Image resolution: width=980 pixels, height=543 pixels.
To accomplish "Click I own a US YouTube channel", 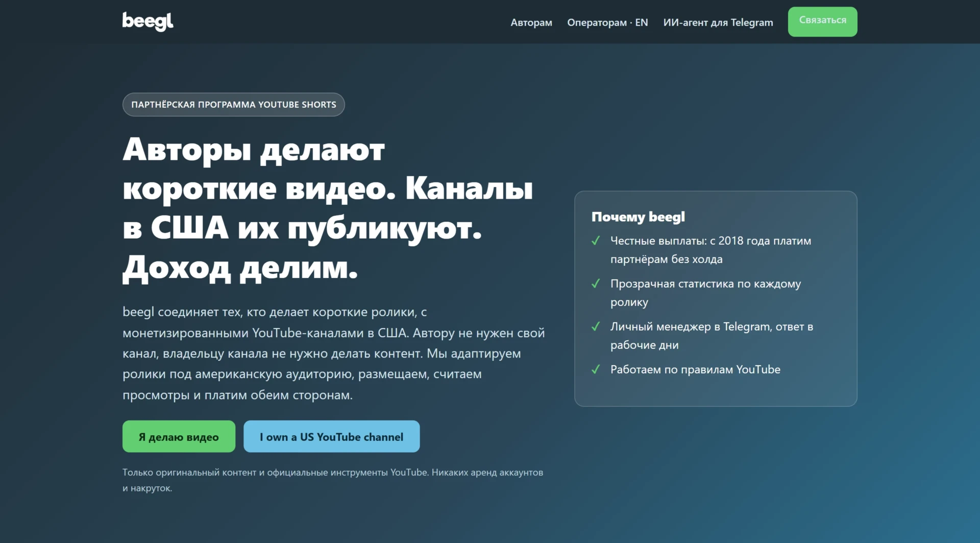I will point(331,436).
